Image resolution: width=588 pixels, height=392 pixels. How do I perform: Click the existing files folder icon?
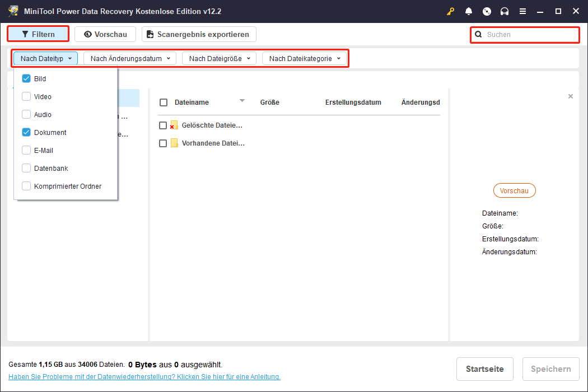(x=174, y=143)
